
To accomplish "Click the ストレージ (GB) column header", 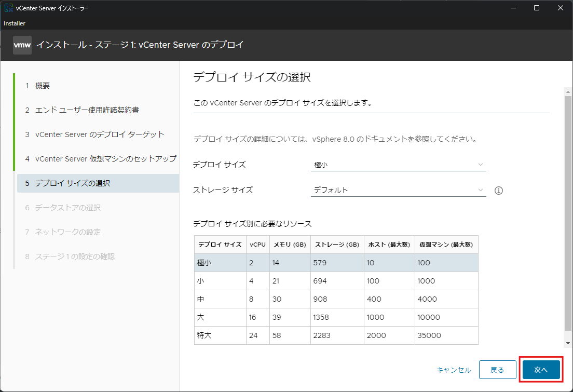I will 337,245.
